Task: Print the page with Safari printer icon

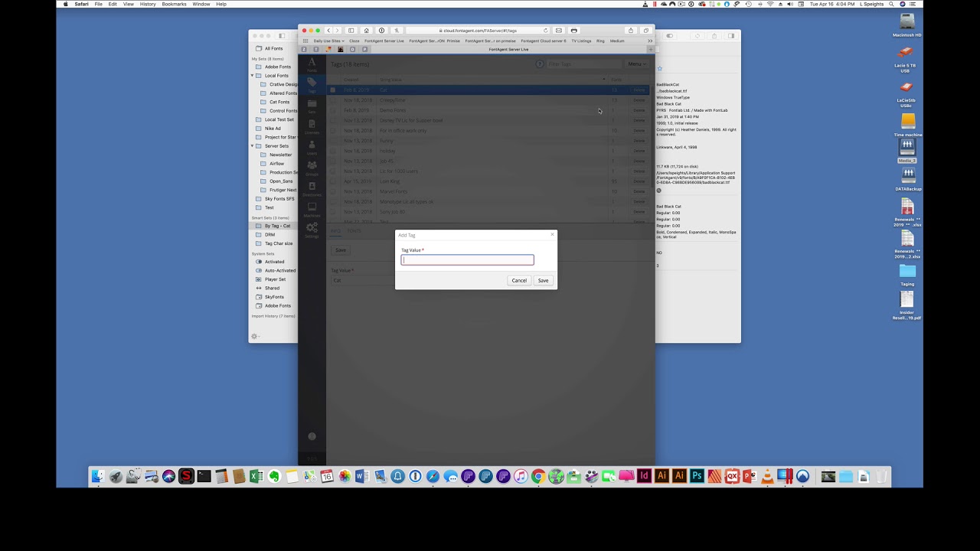Action: (573, 31)
